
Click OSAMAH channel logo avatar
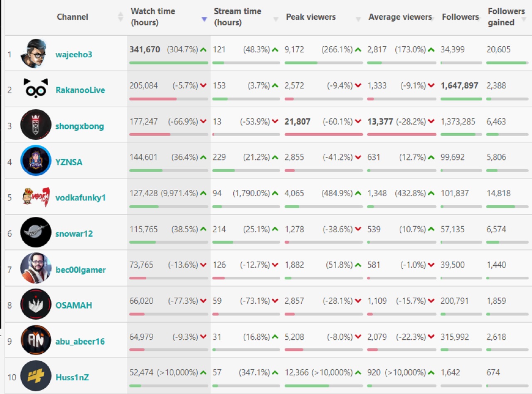point(36,304)
